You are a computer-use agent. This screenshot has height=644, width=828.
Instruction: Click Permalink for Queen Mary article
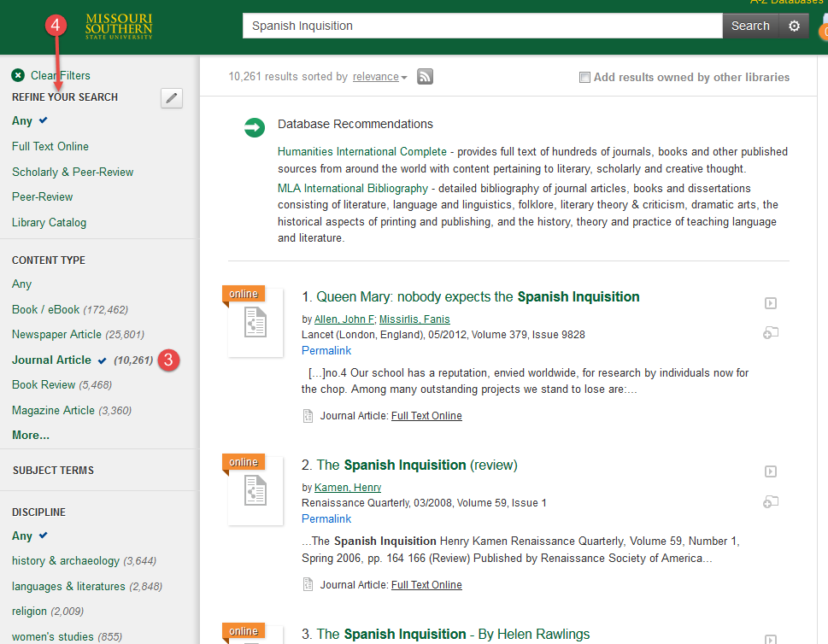[326, 350]
